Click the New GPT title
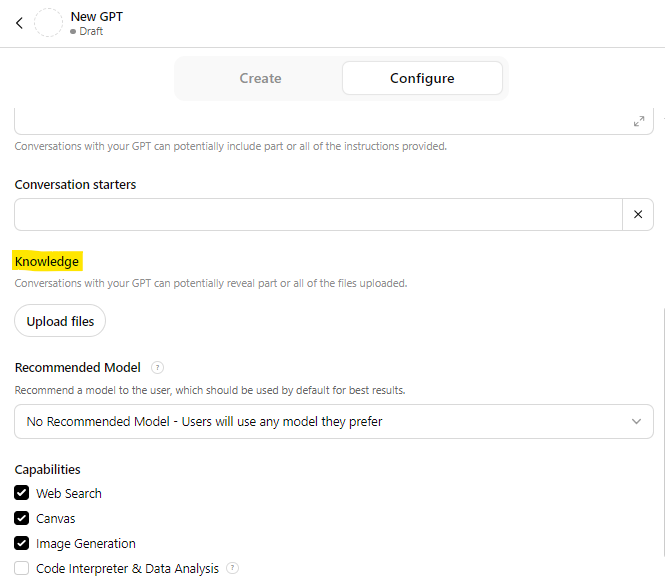The width and height of the screenshot is (665, 588). point(97,17)
